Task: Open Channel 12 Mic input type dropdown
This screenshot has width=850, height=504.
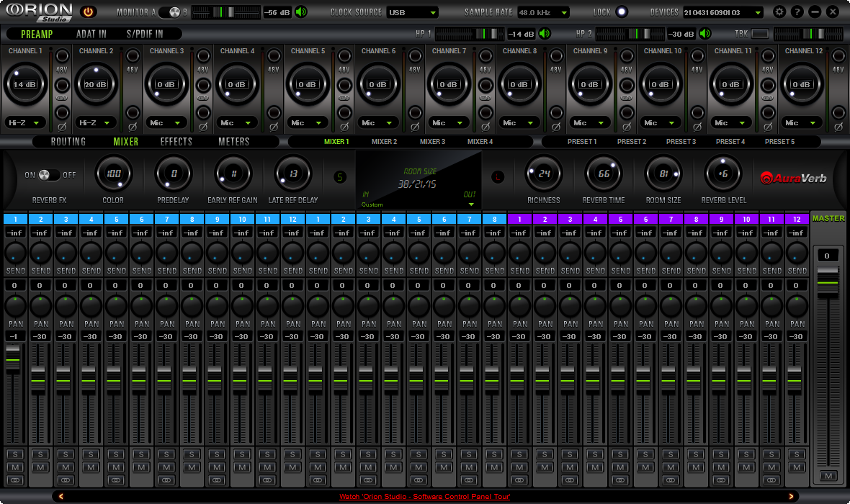Action: (x=801, y=123)
